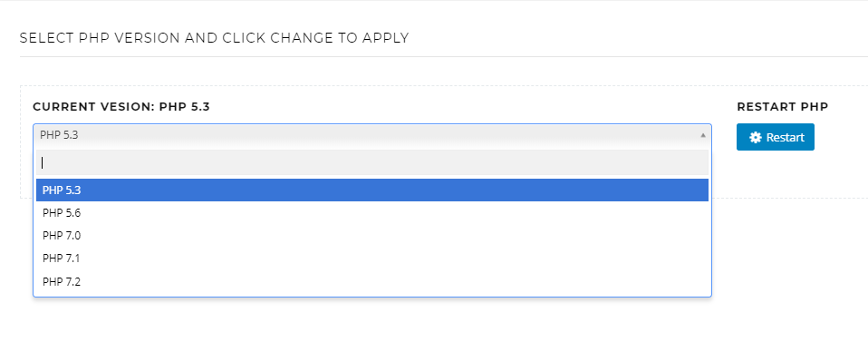The height and width of the screenshot is (361, 868).
Task: Click the PHP 5.3 text in select header
Action: [59, 135]
